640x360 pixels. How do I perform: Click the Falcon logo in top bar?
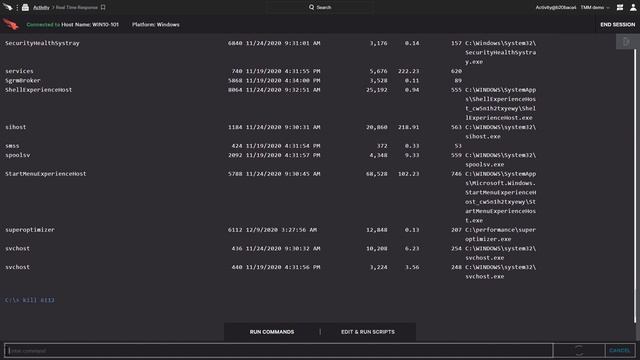point(8,7)
